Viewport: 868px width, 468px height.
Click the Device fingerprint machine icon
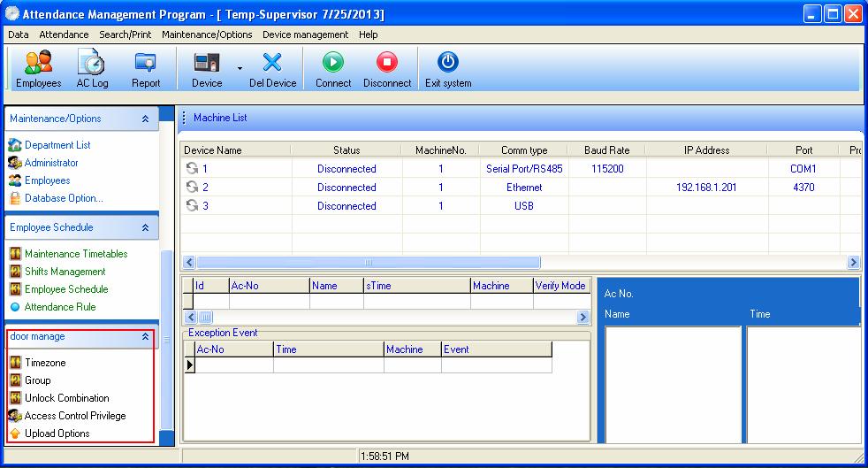point(207,62)
